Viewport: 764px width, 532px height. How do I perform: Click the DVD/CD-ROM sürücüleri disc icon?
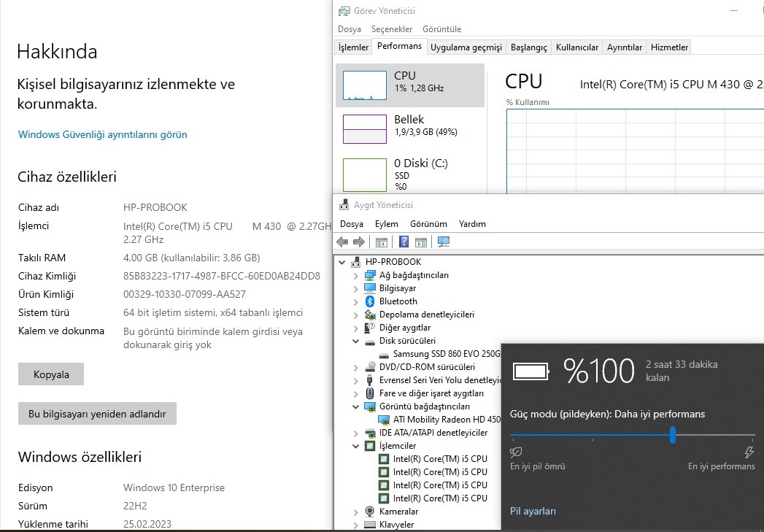click(370, 367)
